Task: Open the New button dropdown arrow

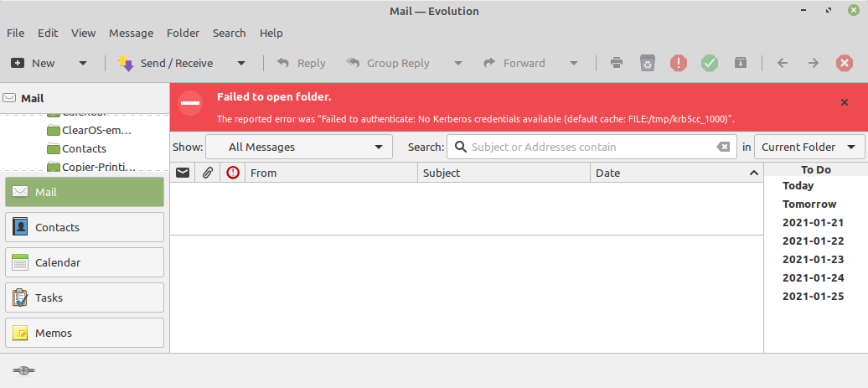Action: point(82,63)
